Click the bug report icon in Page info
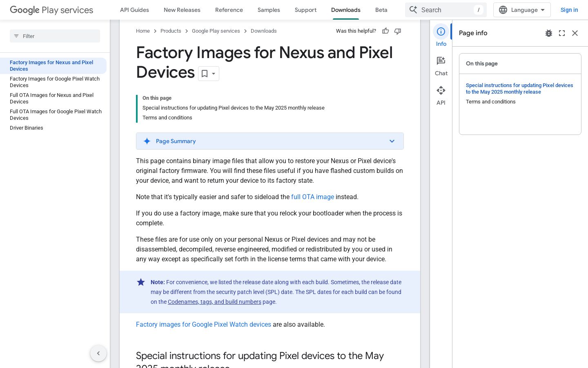The width and height of the screenshot is (588, 368). (x=549, y=33)
